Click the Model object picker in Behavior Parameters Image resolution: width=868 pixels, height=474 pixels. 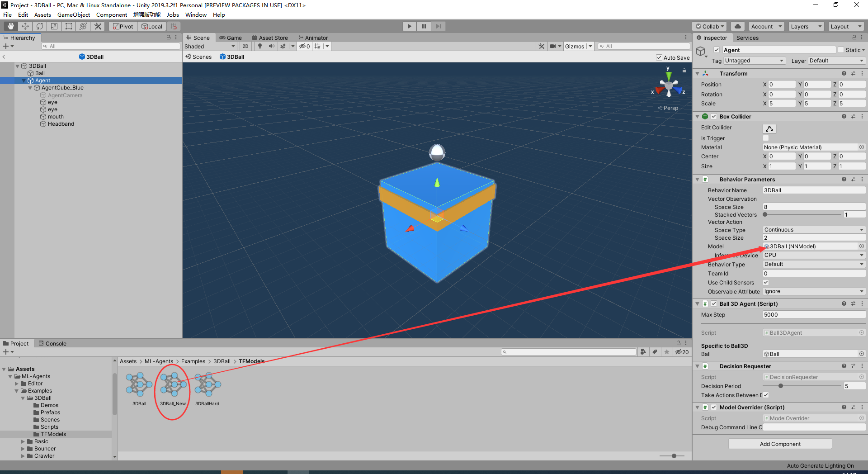(861, 246)
